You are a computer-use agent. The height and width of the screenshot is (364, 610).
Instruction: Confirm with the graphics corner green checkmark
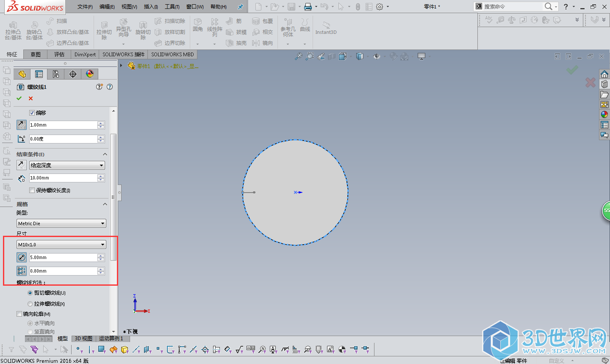coord(572,69)
